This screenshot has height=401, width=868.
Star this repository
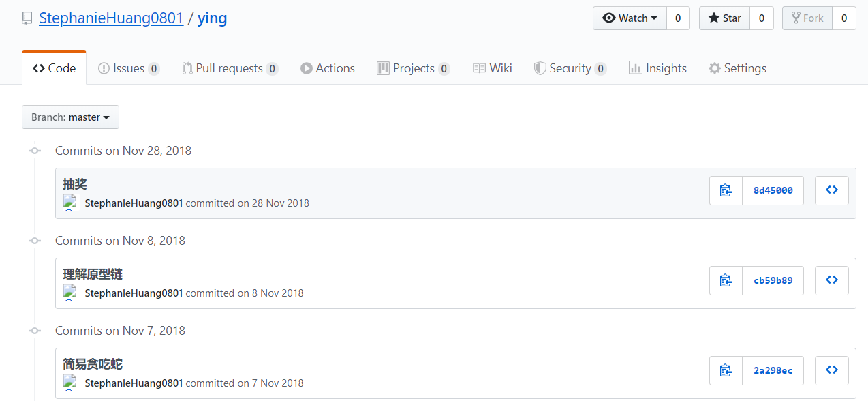pos(724,18)
